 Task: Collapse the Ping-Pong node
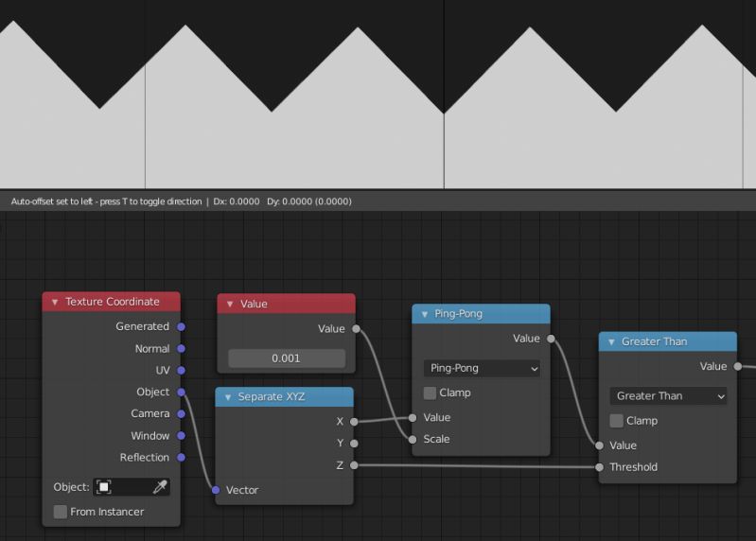coord(424,314)
